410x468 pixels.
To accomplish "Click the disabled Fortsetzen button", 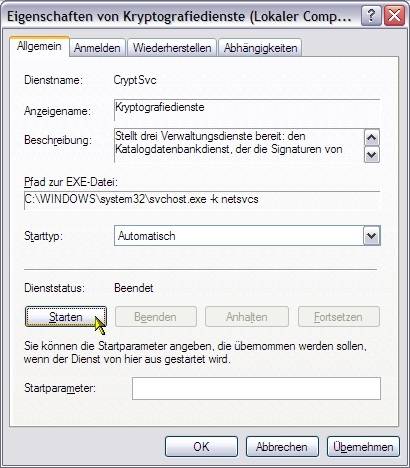I will point(339,317).
